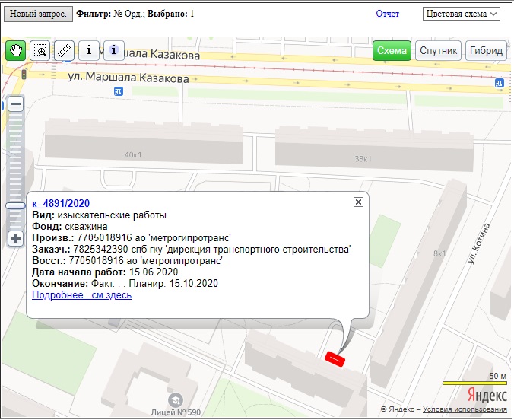Open the к- 4891/2020 order link
The width and height of the screenshot is (514, 420).
61,203
